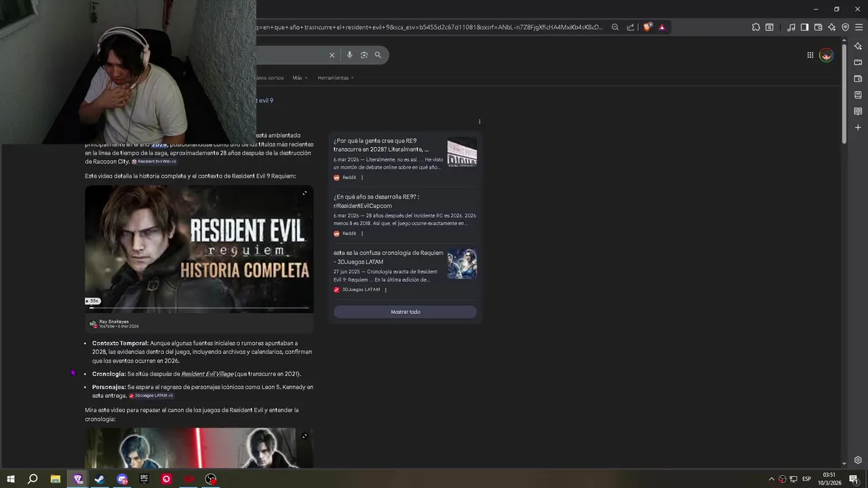Image resolution: width=868 pixels, height=488 pixels.
Task: Play Resident Evil Requiem Historia Completa video
Action: [x=199, y=249]
